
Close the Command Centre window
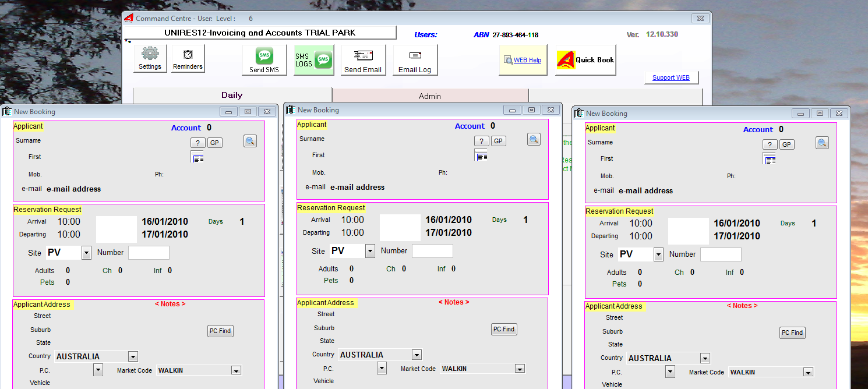pyautogui.click(x=701, y=18)
